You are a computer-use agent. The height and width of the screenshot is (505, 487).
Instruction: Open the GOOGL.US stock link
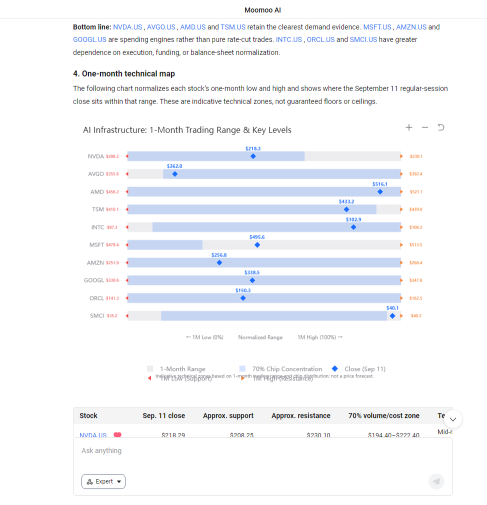pos(90,40)
